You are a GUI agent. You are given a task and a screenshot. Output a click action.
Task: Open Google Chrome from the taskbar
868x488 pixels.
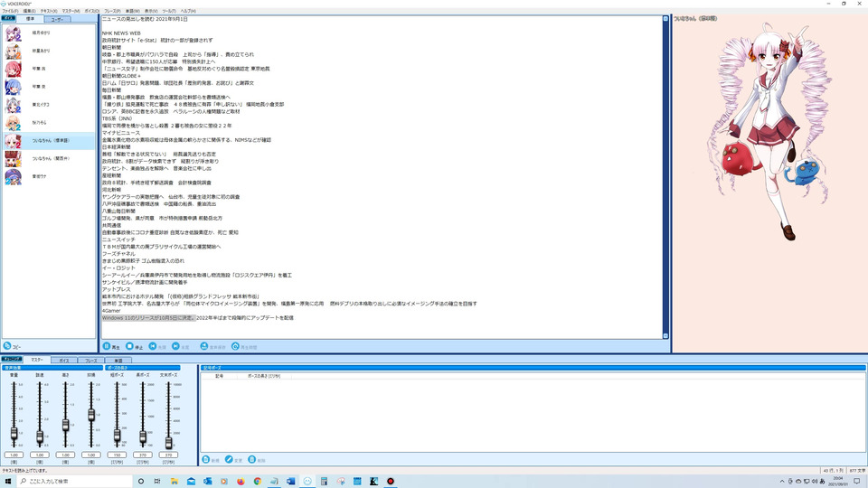[258, 482]
